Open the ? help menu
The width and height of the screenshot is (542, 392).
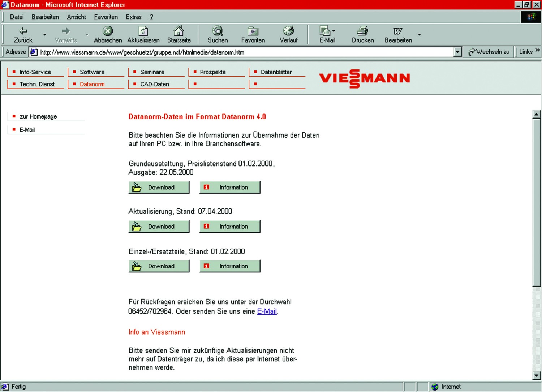tap(151, 17)
